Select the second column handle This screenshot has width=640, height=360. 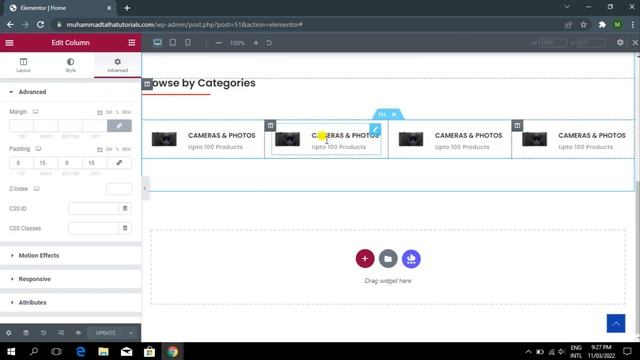click(270, 125)
